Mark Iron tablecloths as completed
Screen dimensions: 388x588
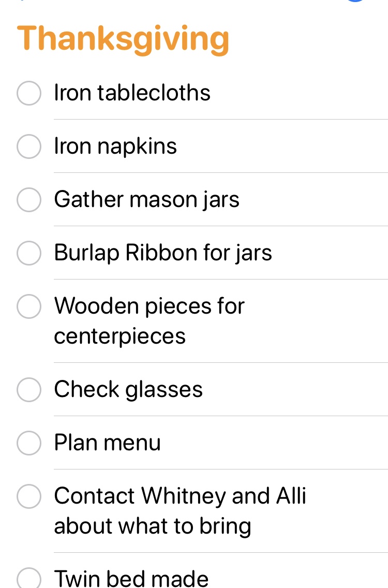(29, 94)
